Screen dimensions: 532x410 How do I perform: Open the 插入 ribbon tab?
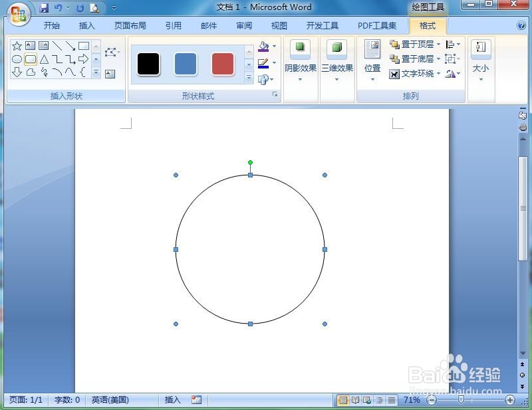pos(87,25)
